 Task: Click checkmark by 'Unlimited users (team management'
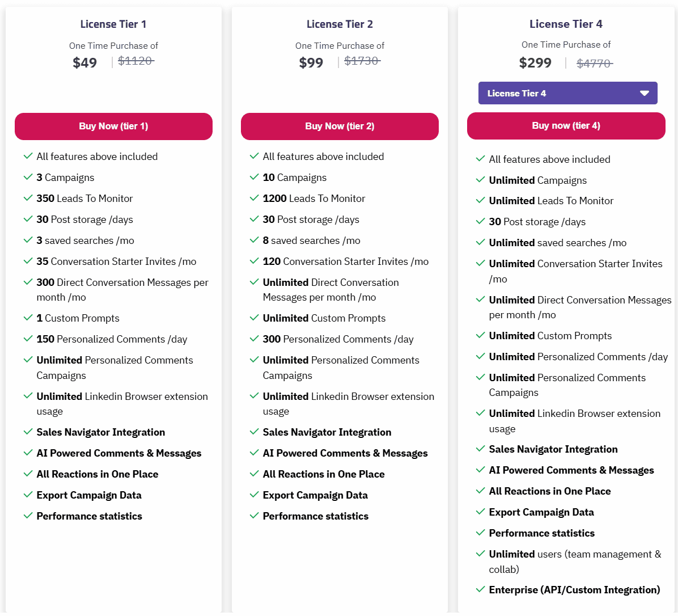[480, 554]
